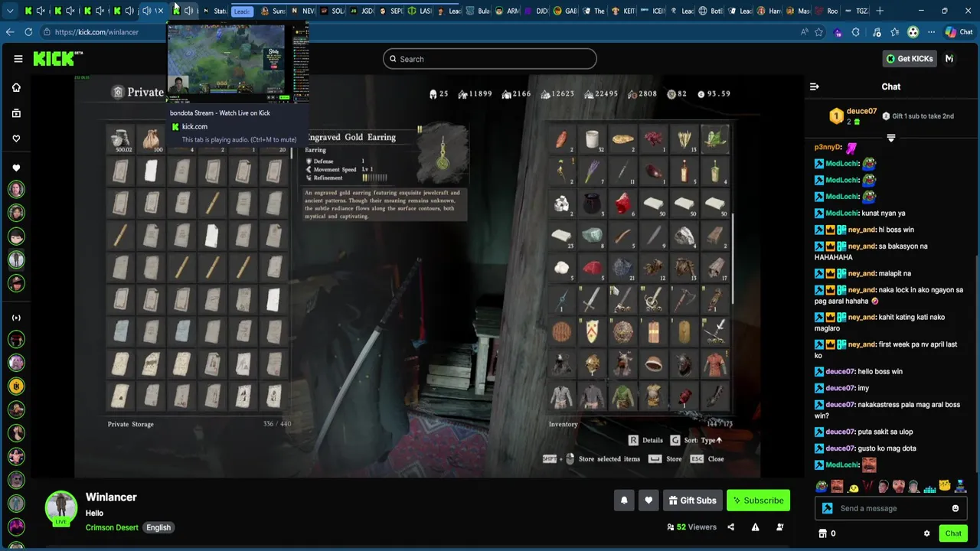This screenshot has width=980, height=551.
Task: Click the pepe emote above message box
Action: pyautogui.click(x=821, y=487)
